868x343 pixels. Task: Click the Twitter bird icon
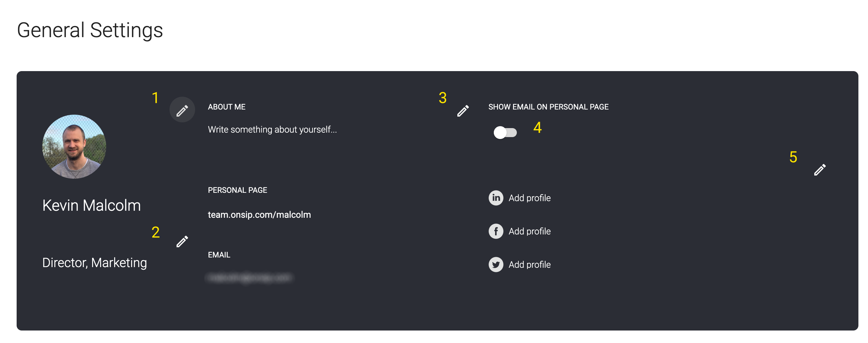click(496, 265)
